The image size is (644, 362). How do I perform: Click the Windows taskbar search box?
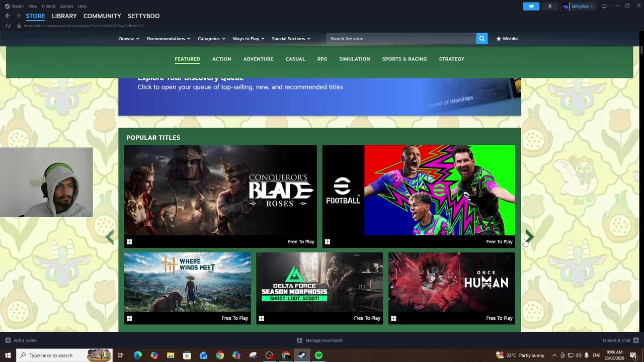coord(64,355)
